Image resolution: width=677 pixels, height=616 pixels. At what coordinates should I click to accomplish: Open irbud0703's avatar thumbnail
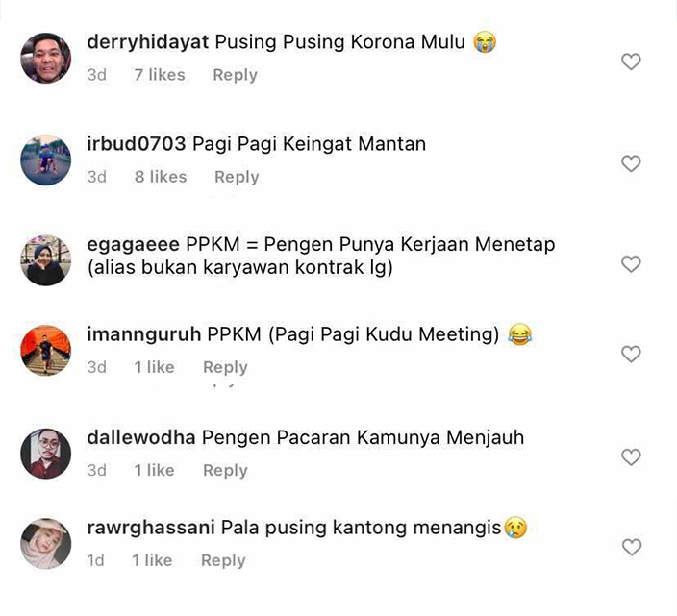tap(46, 160)
